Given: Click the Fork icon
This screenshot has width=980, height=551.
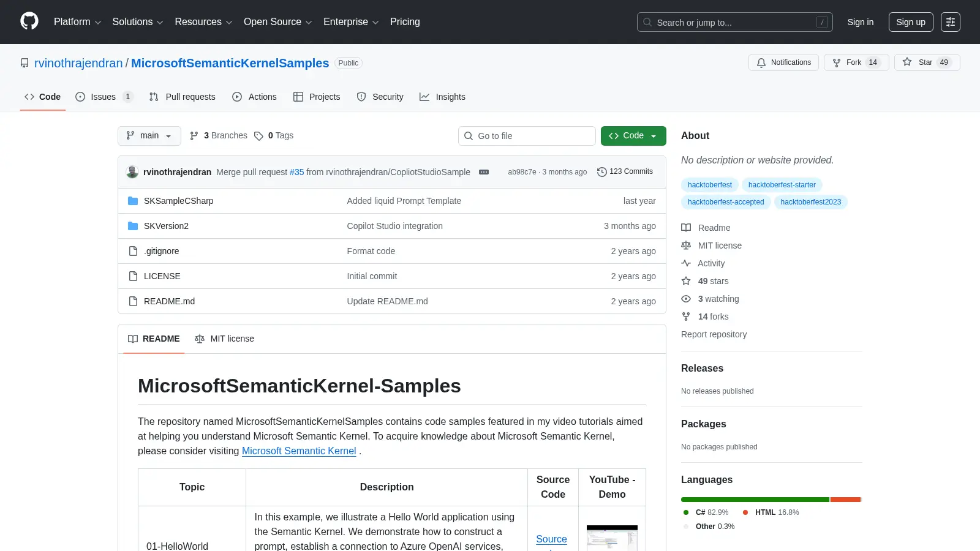Looking at the screenshot, I should click(837, 62).
